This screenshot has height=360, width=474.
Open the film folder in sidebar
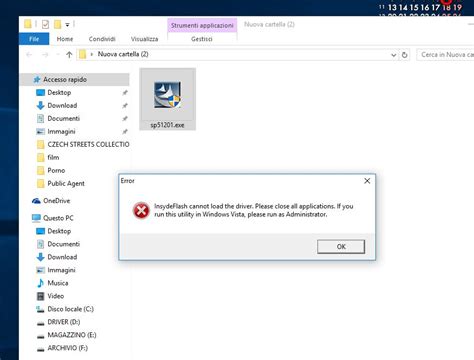pyautogui.click(x=53, y=157)
